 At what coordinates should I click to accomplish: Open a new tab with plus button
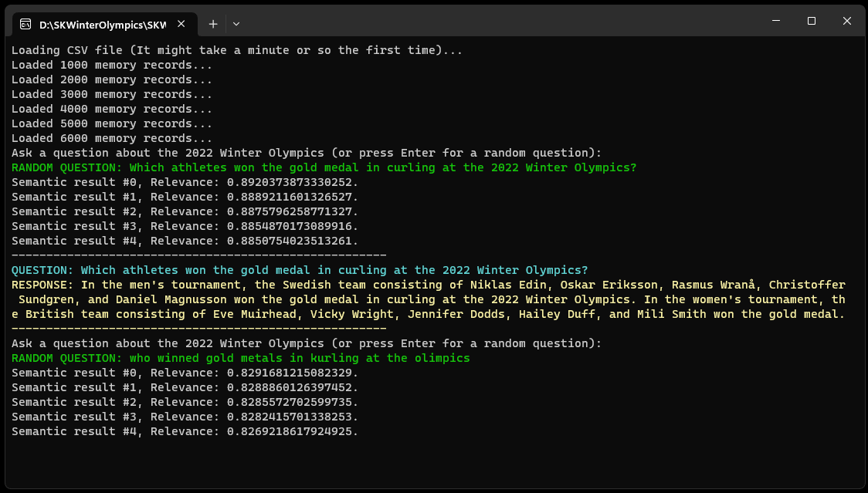pos(213,24)
